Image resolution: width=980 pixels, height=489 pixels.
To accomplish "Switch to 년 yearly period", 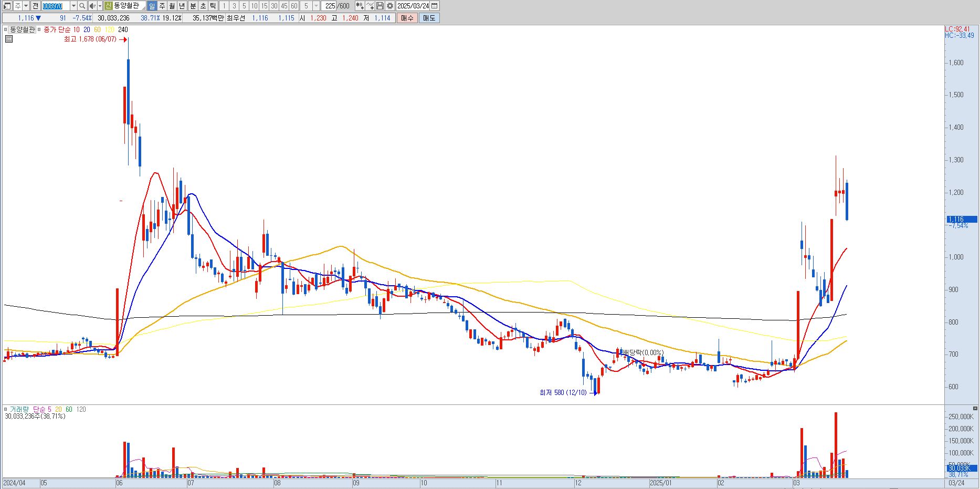I will [x=182, y=6].
